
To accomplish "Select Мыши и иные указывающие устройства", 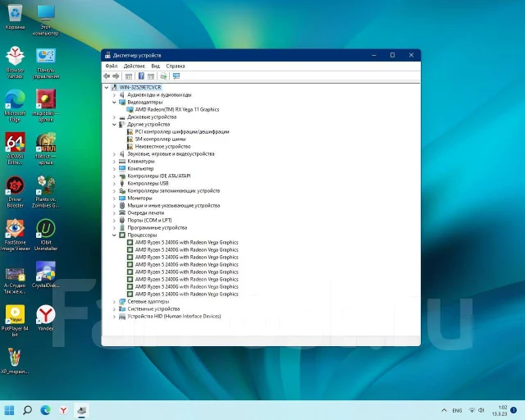I will tap(173, 205).
